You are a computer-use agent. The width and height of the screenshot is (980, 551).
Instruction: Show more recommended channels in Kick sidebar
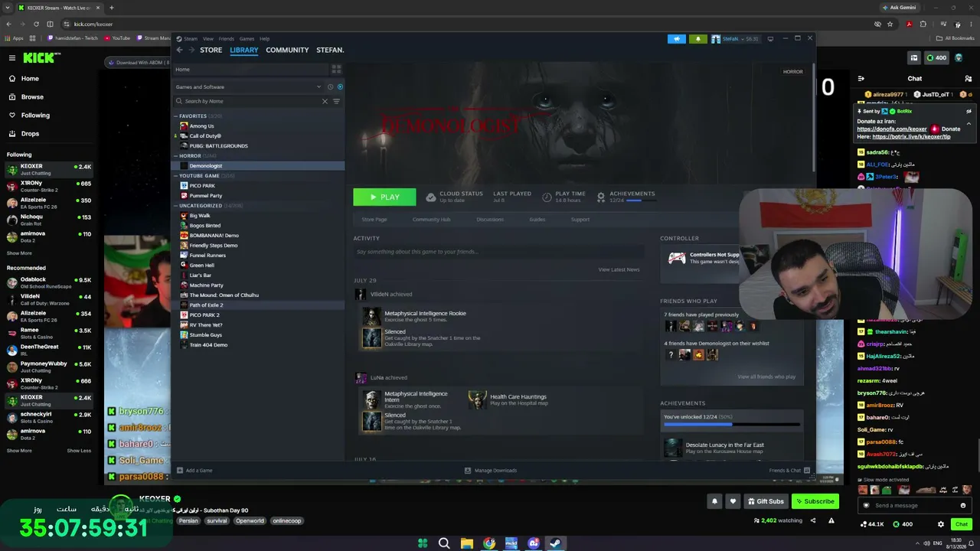[x=19, y=451]
